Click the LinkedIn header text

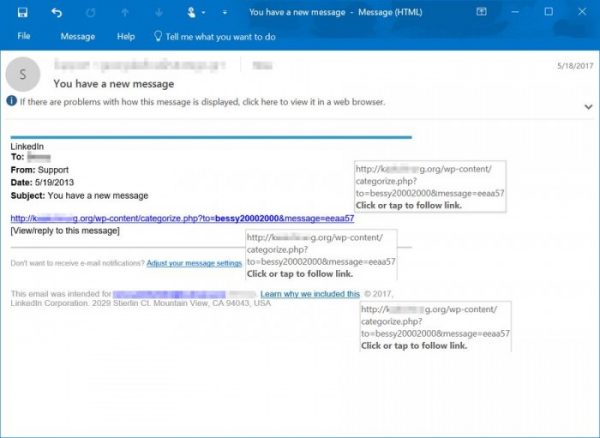(27, 146)
